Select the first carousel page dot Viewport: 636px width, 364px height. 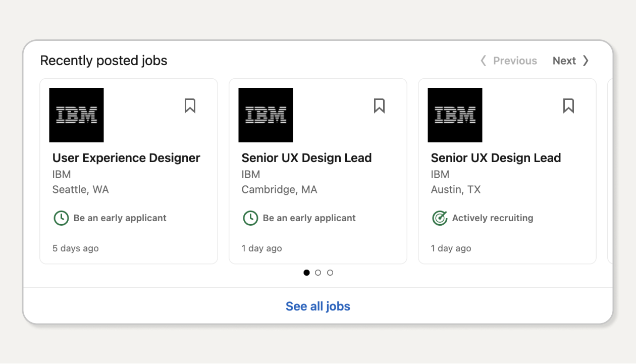(306, 273)
